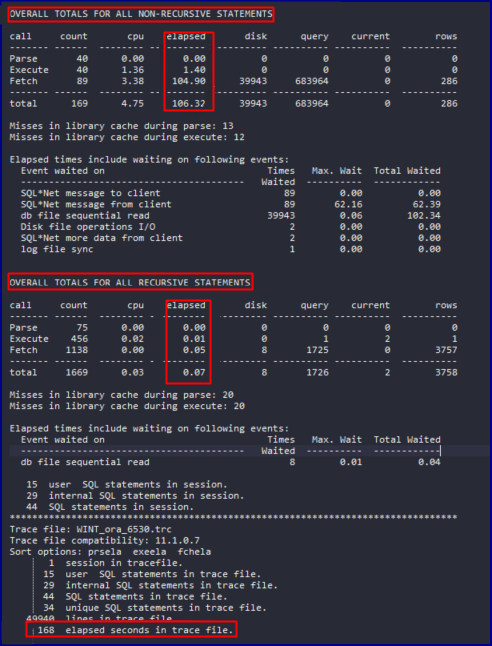The width and height of the screenshot is (492, 646).
Task: Click the total elapsed value 106.32
Action: [x=189, y=103]
